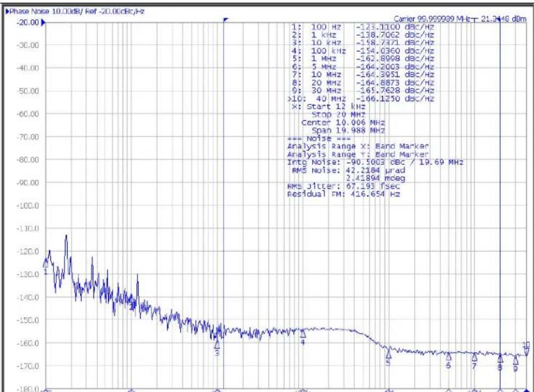Select marker 1 triangle on the trace
Viewport: 534px width, 392px height.
click(x=45, y=264)
